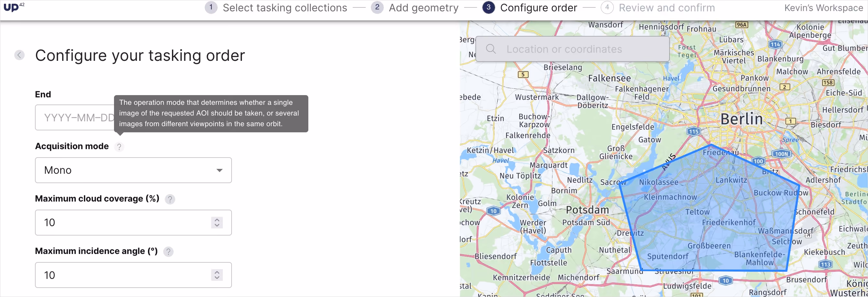This screenshot has width=868, height=297.
Task: Click the Acquisition mode label
Action: 72,146
